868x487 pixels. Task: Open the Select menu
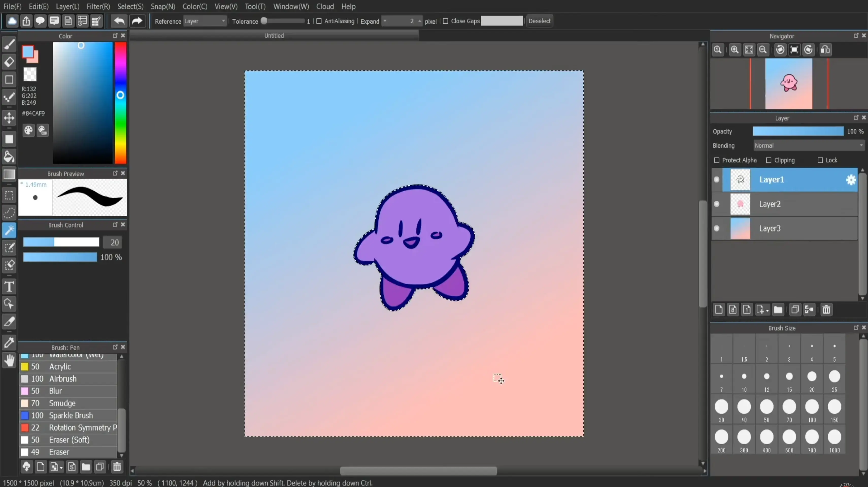130,6
